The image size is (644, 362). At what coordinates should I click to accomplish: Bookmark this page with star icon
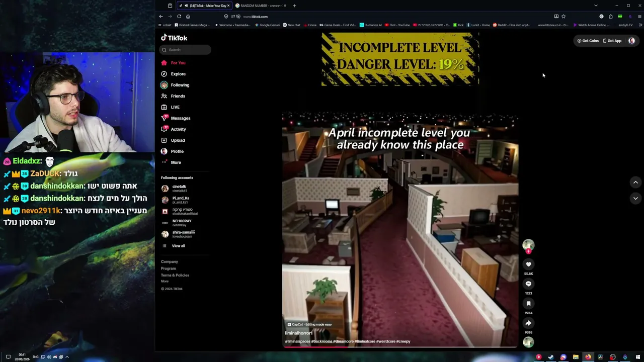click(x=563, y=16)
